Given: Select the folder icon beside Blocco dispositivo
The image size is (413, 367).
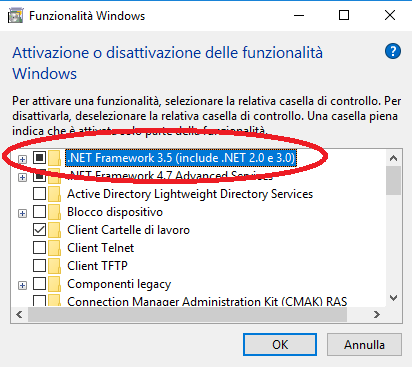Looking at the screenshot, I should 54,212.
